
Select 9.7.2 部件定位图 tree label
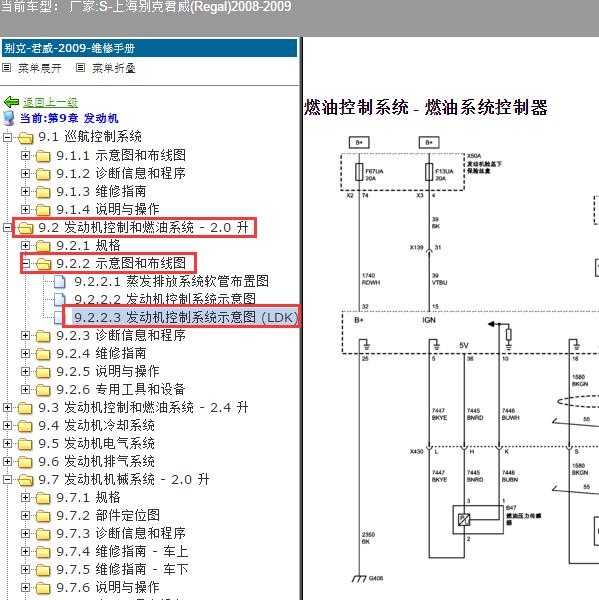point(108,515)
